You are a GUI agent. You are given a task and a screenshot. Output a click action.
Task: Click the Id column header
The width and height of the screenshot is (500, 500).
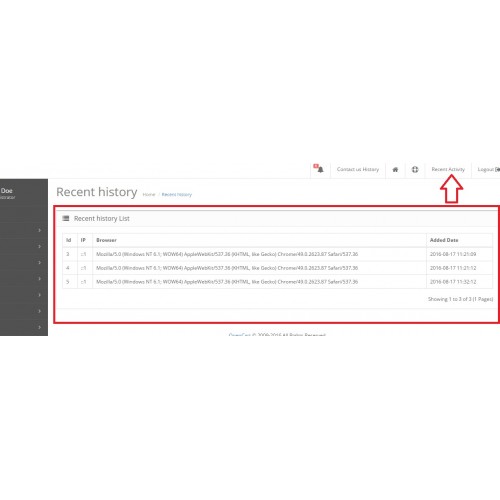click(69, 240)
